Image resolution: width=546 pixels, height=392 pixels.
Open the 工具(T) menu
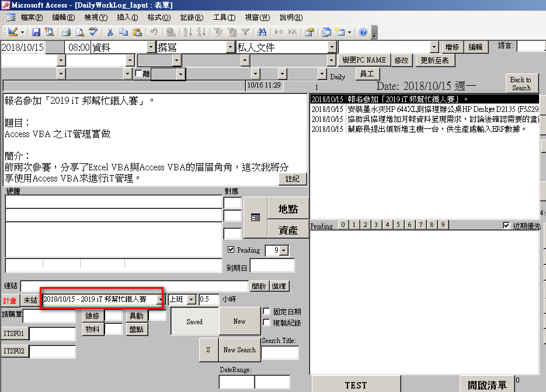[x=224, y=17]
